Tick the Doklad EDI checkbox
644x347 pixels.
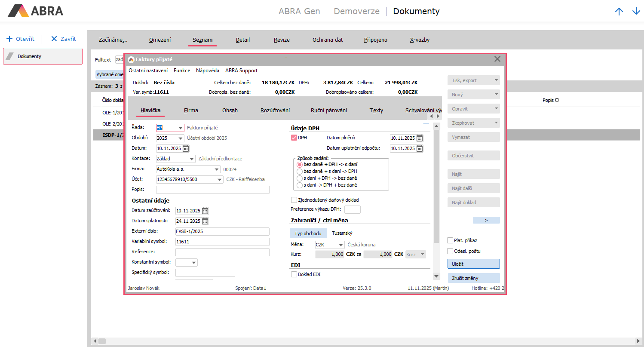(294, 274)
